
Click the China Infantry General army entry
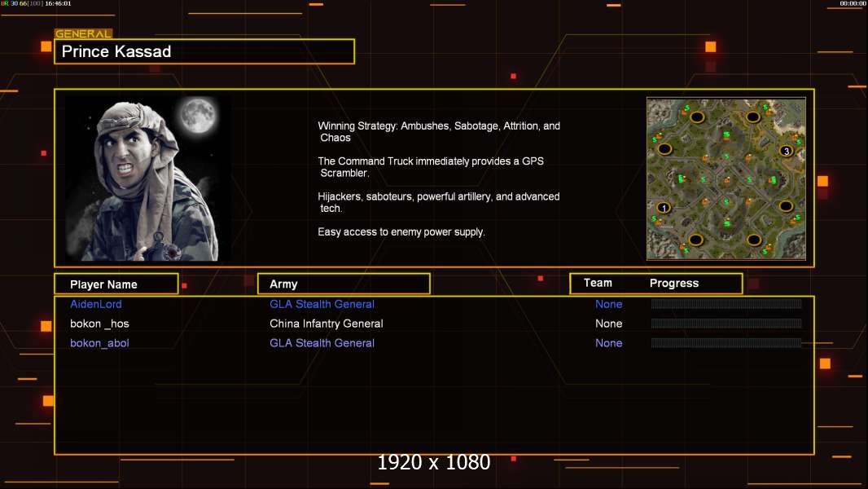coord(326,324)
